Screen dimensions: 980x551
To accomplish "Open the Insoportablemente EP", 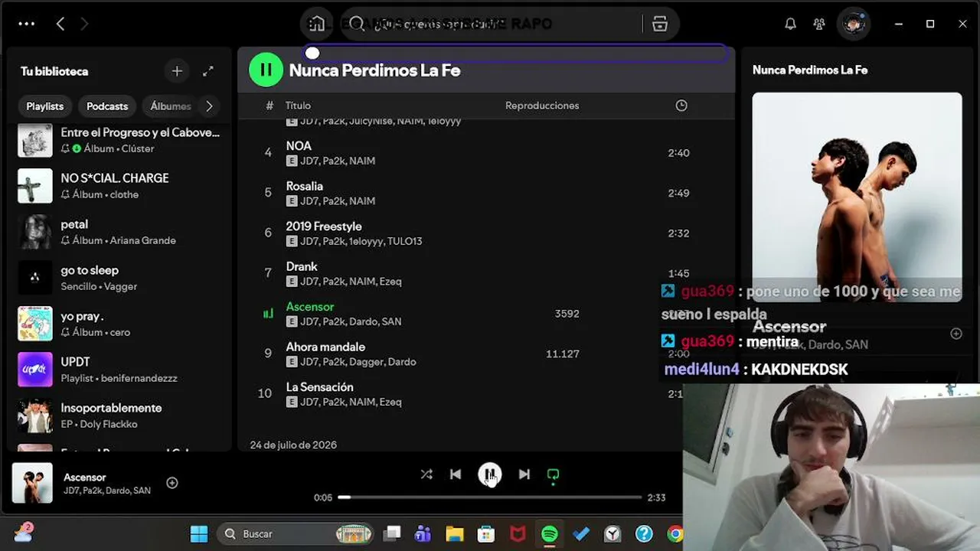I will [120, 416].
